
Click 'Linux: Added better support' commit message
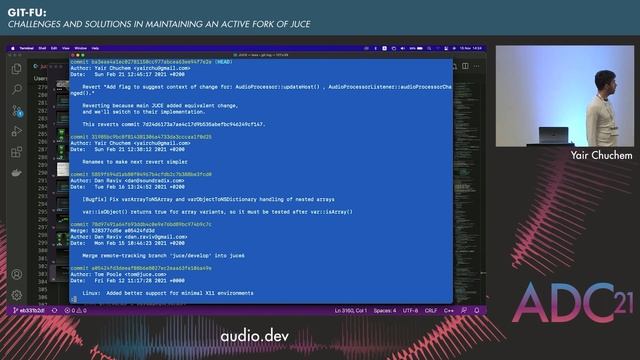[x=168, y=293]
